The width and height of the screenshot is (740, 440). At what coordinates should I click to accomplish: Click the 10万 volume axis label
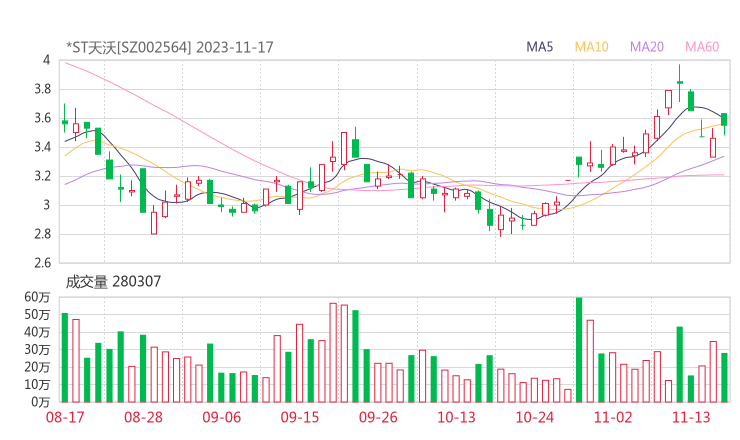(37, 384)
